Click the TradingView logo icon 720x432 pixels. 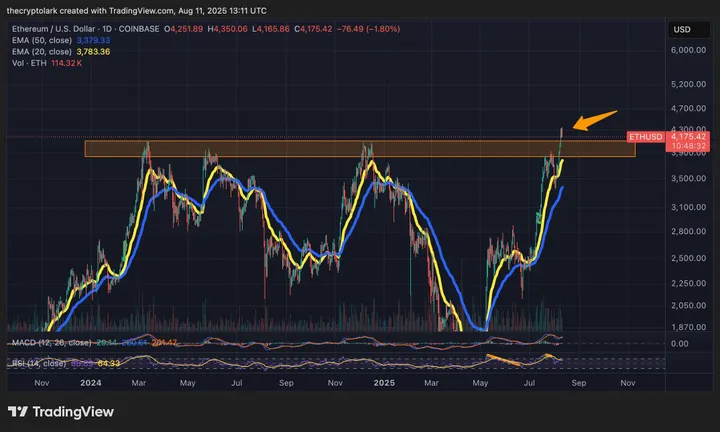pyautogui.click(x=19, y=412)
